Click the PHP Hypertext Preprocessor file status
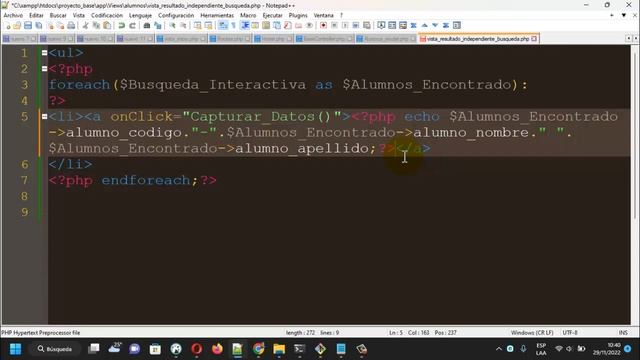This screenshot has height=360, width=640. point(41,333)
